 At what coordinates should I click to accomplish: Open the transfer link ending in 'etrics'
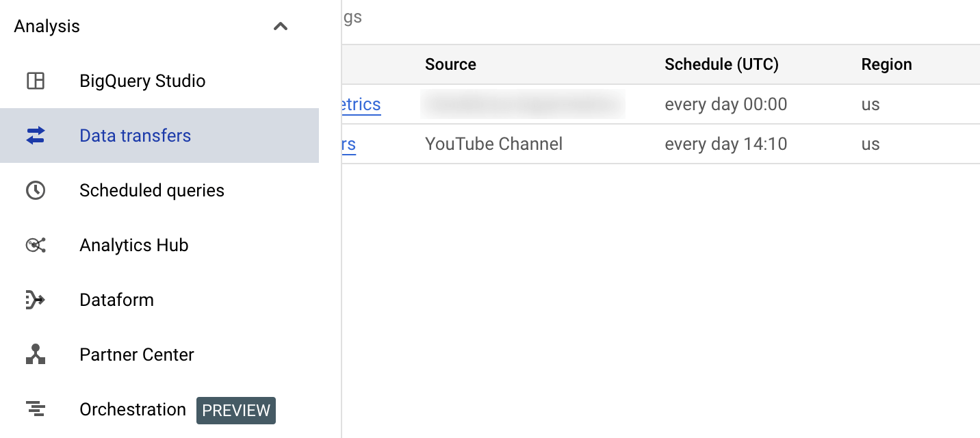[x=361, y=105]
